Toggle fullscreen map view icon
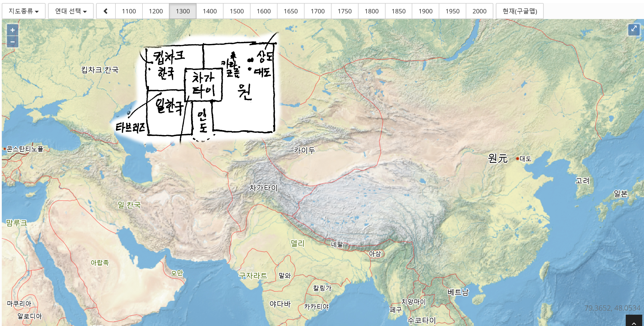 634,29
